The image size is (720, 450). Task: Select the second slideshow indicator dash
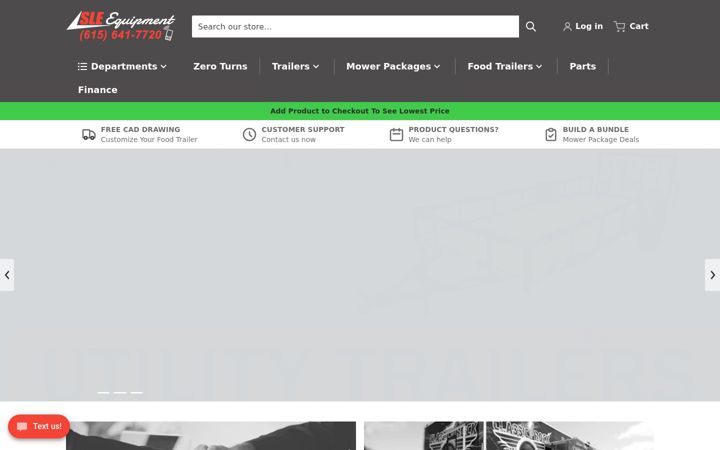pyautogui.click(x=120, y=393)
